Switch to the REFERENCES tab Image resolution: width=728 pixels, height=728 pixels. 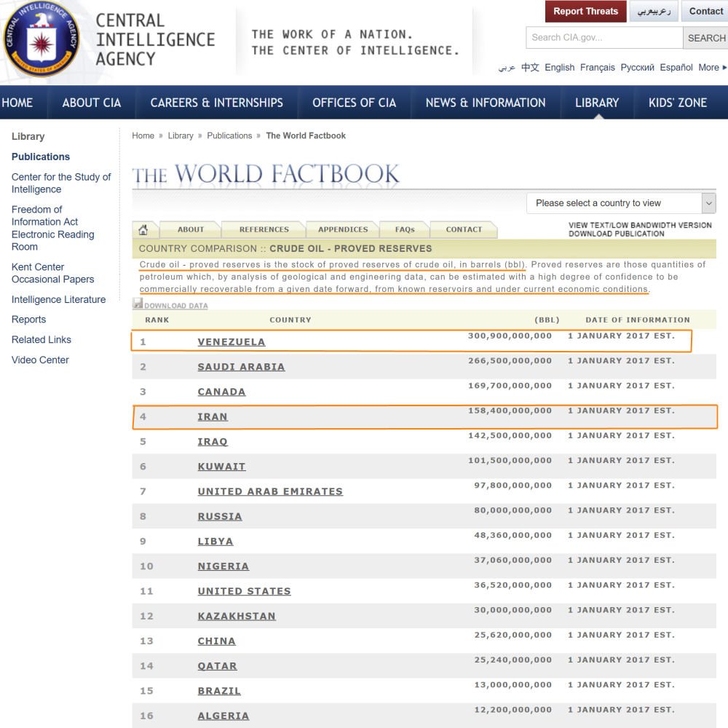click(x=264, y=229)
